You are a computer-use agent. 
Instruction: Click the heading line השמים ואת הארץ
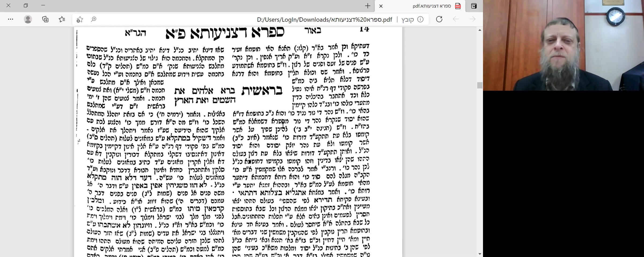pos(205,100)
